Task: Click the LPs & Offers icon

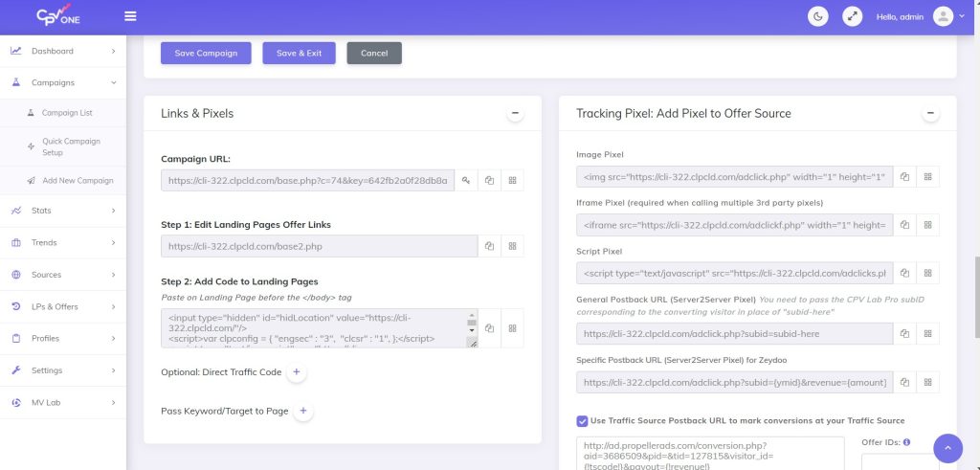Action: click(16, 306)
